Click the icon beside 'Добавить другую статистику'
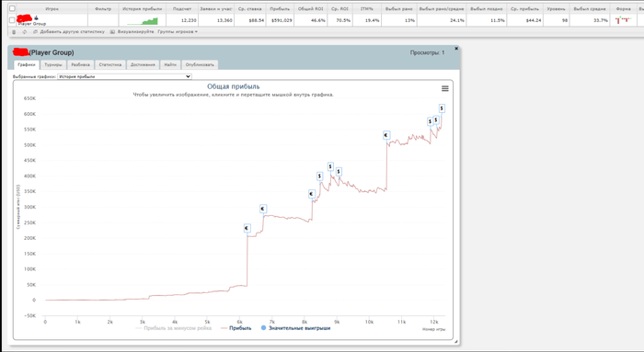The height and width of the screenshot is (352, 644). tap(35, 31)
